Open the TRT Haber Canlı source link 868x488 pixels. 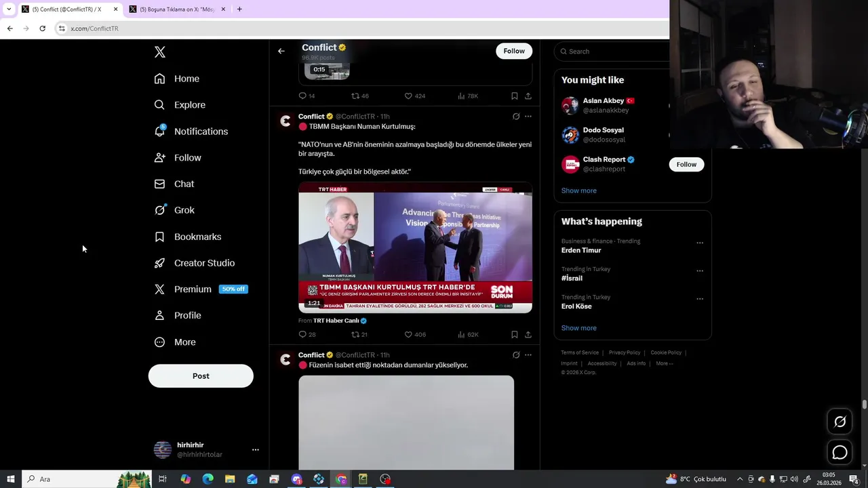(x=340, y=321)
